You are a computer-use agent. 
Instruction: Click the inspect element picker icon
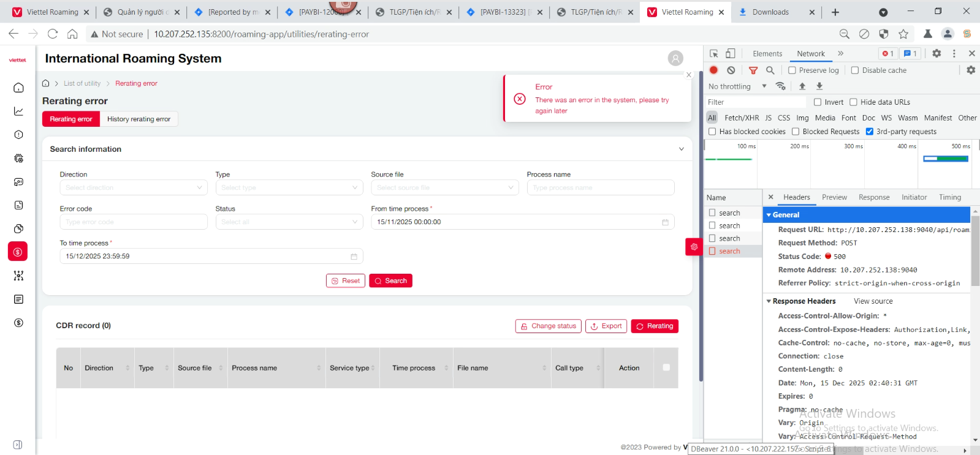(x=714, y=53)
